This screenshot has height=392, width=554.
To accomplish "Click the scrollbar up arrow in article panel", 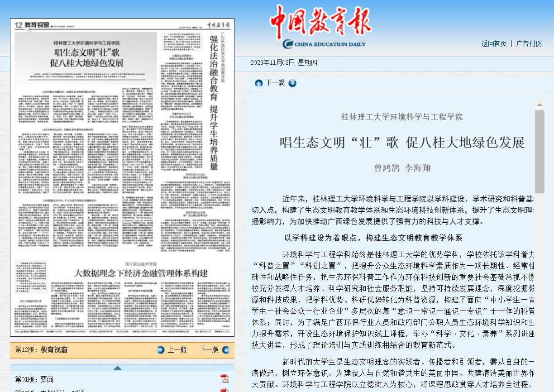I will pyautogui.click(x=540, y=105).
